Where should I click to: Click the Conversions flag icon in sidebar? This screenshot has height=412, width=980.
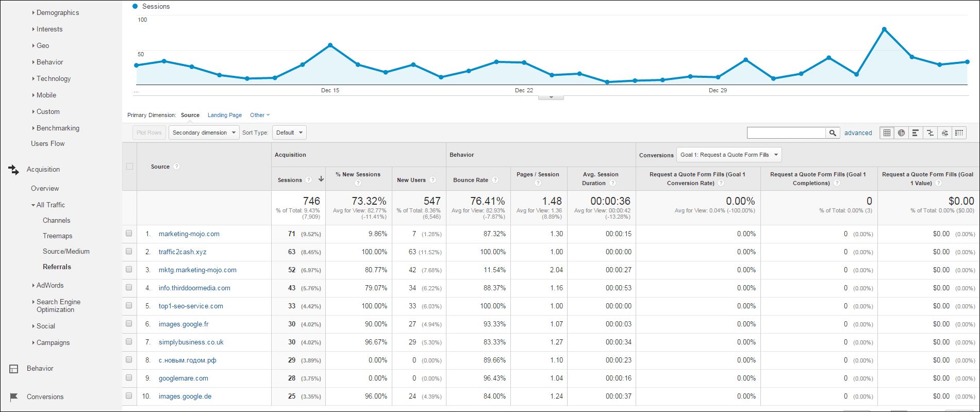(14, 397)
